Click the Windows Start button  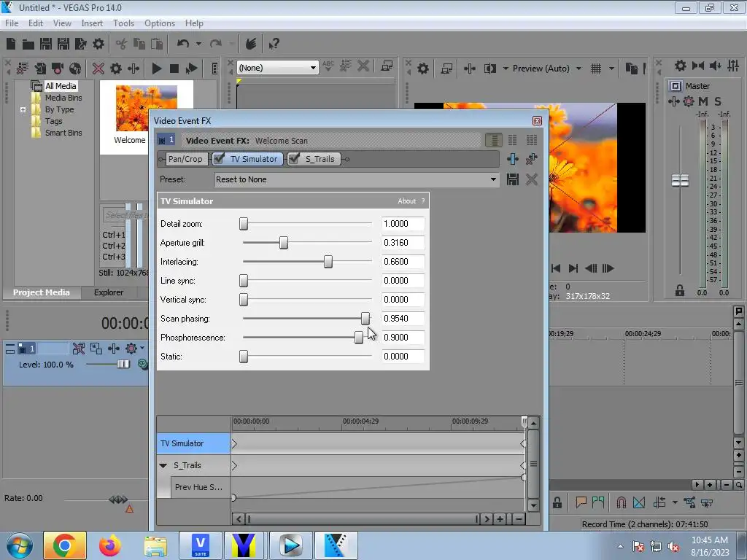19,545
